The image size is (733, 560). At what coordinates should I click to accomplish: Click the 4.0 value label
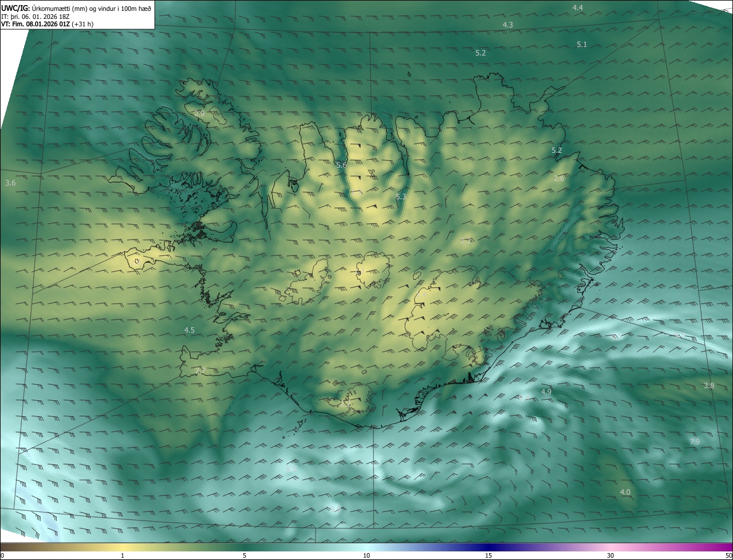click(x=625, y=492)
